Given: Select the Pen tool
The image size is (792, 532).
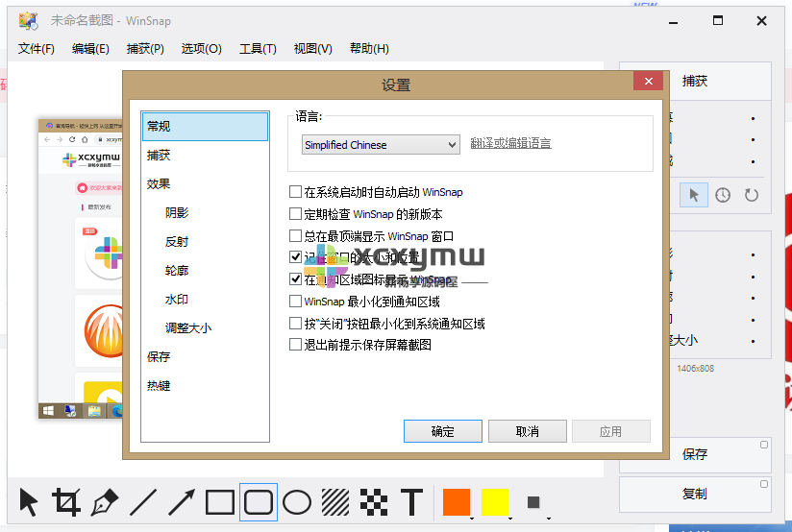Looking at the screenshot, I should tap(105, 501).
